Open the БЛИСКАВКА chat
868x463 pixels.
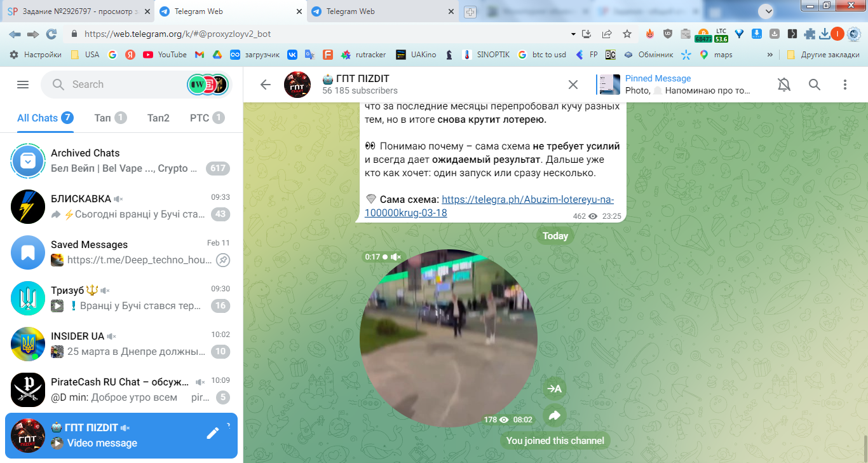121,206
